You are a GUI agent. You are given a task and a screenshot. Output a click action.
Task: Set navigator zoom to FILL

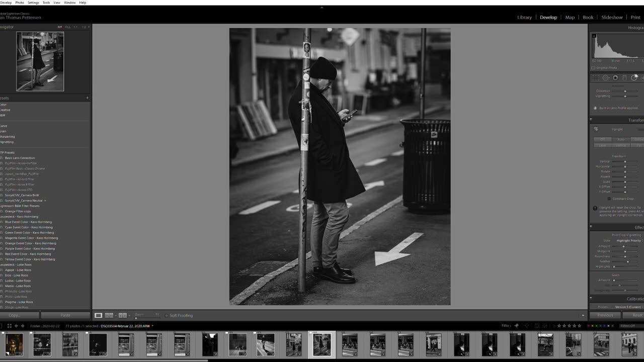(x=68, y=27)
